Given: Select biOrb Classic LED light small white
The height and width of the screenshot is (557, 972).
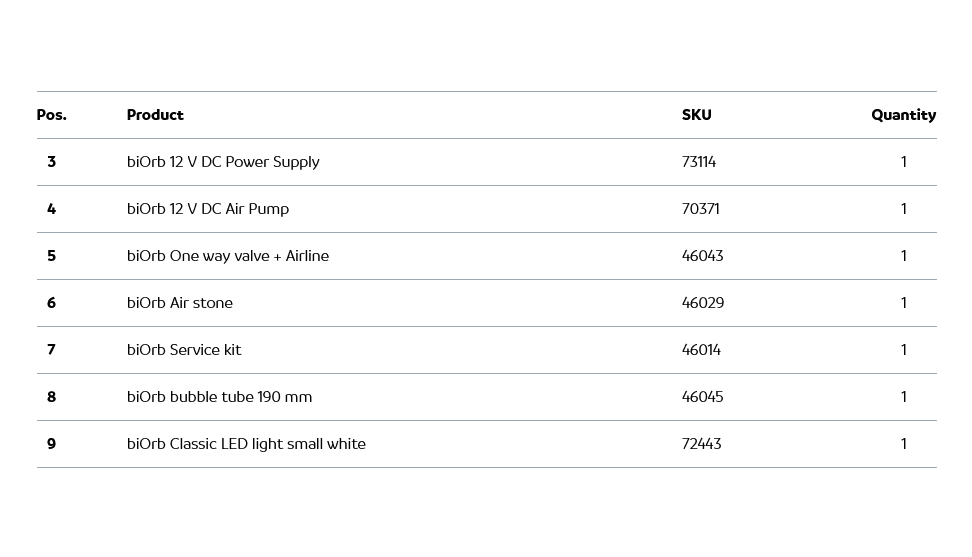Looking at the screenshot, I should pyautogui.click(x=246, y=444).
